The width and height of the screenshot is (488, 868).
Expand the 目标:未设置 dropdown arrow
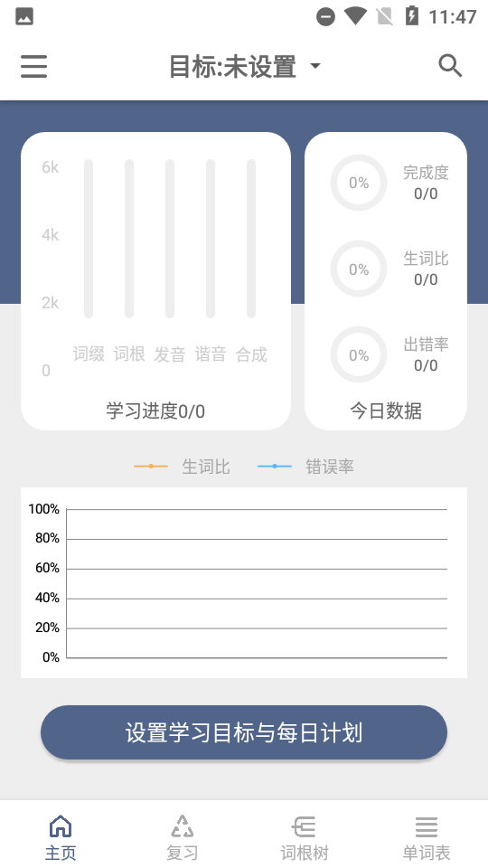pyautogui.click(x=314, y=66)
